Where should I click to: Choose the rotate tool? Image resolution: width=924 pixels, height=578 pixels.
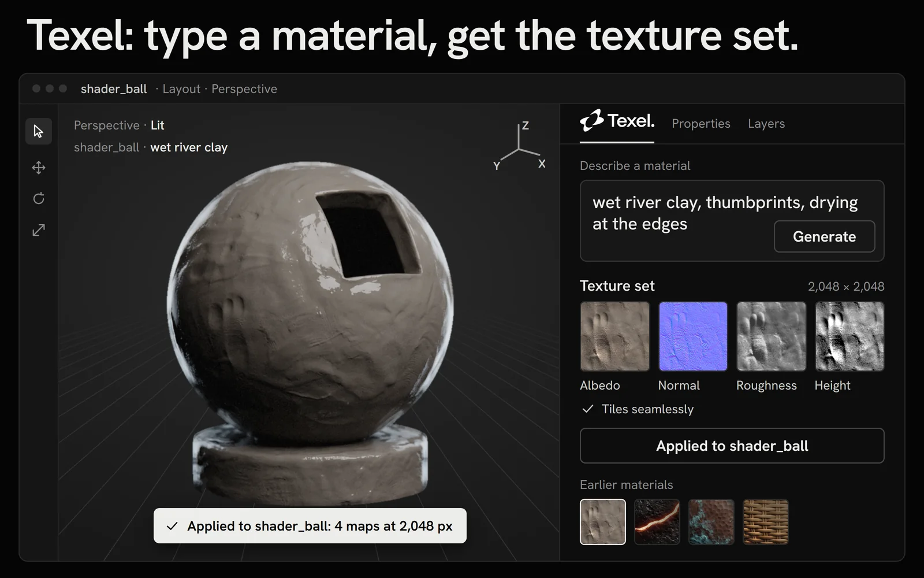(39, 198)
